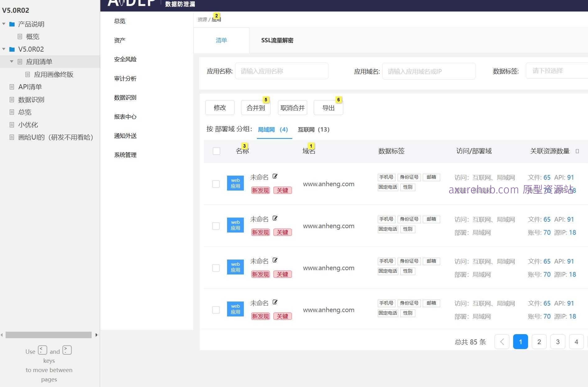Click www.anheng.com in the last row

click(x=329, y=310)
